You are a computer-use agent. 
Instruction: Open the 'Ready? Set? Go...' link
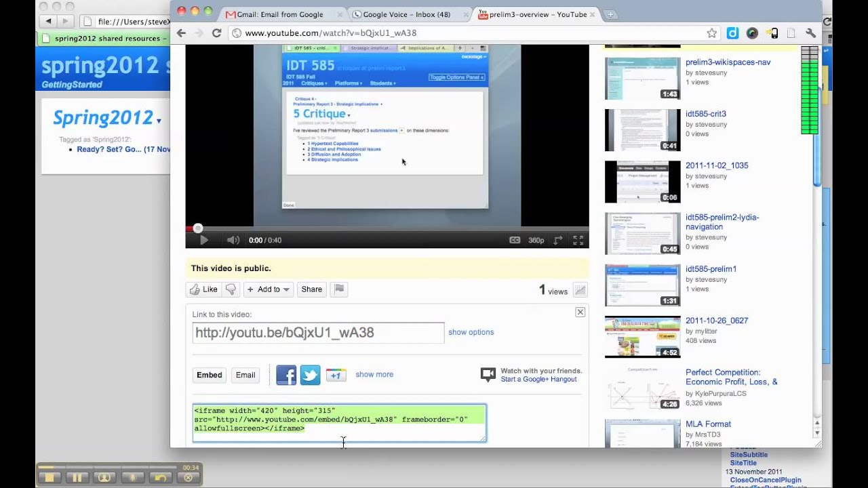[123, 149]
